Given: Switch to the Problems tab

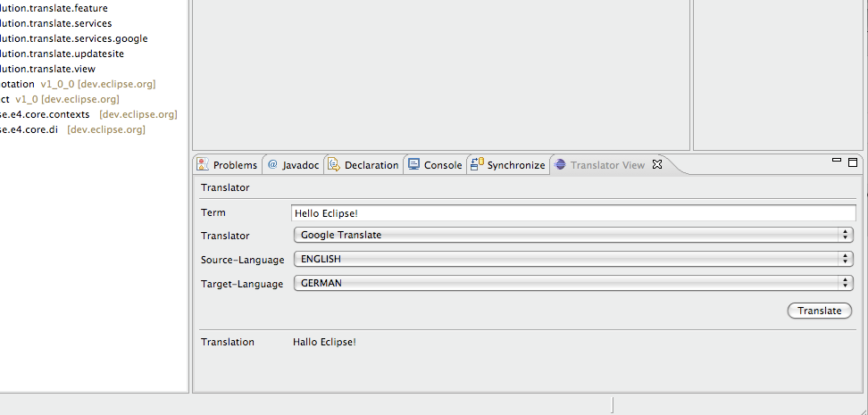Looking at the screenshot, I should click(228, 165).
